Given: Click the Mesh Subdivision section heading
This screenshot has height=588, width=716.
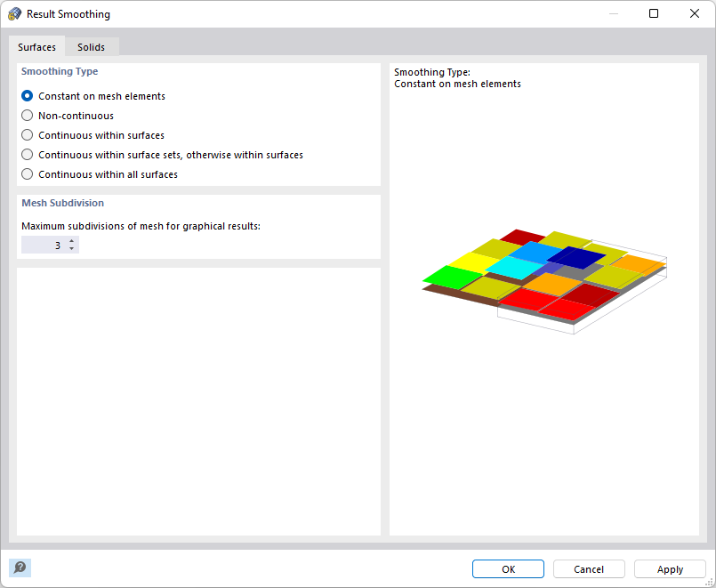Looking at the screenshot, I should (x=63, y=203).
